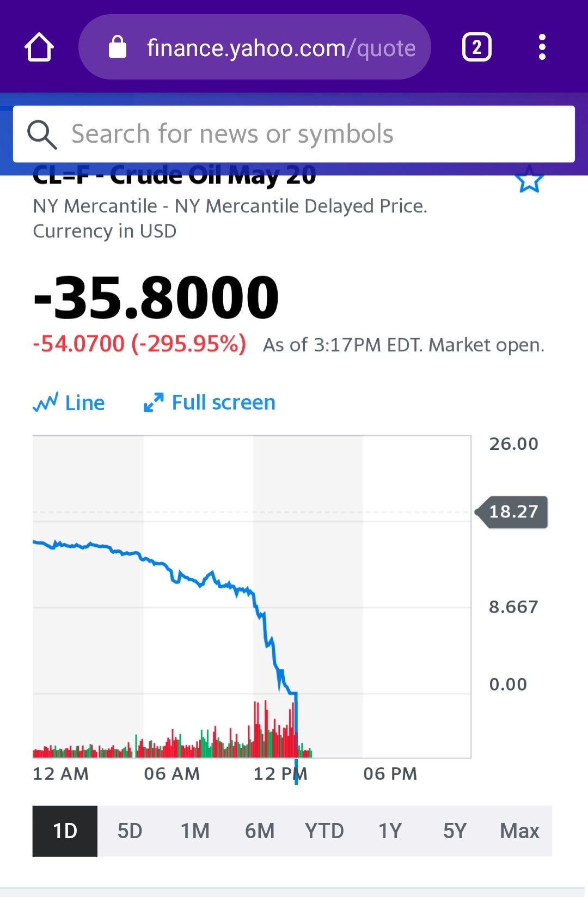Select the 1Y chart range
Screen dimensions: 588x897
click(x=390, y=831)
